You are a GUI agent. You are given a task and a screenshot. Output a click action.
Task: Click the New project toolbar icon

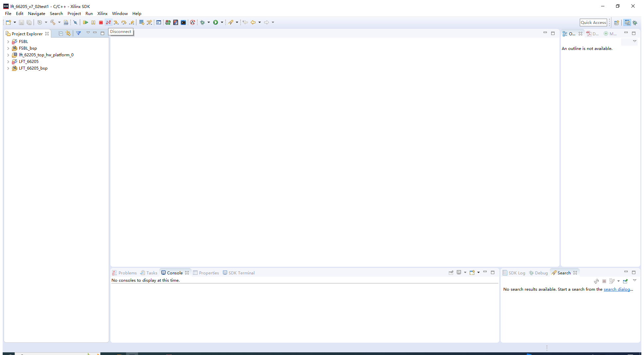8,22
